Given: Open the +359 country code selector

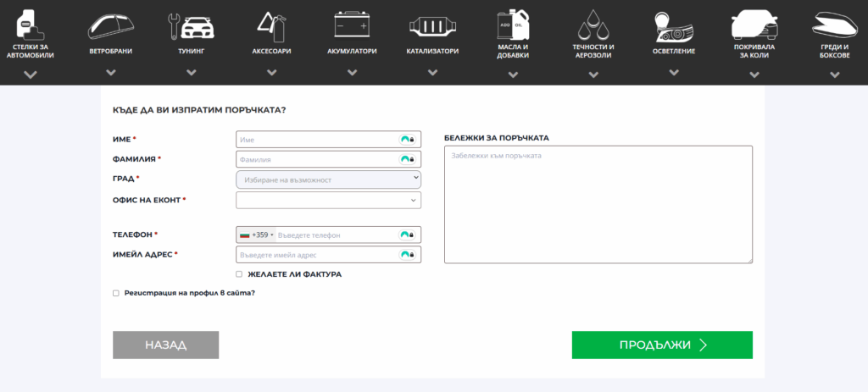Looking at the screenshot, I should (x=257, y=235).
